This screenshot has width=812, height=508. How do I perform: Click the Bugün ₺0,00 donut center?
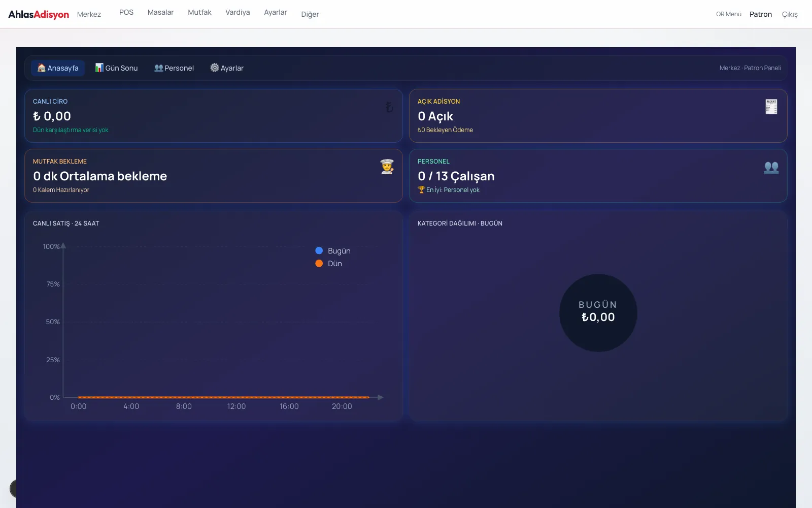598,313
